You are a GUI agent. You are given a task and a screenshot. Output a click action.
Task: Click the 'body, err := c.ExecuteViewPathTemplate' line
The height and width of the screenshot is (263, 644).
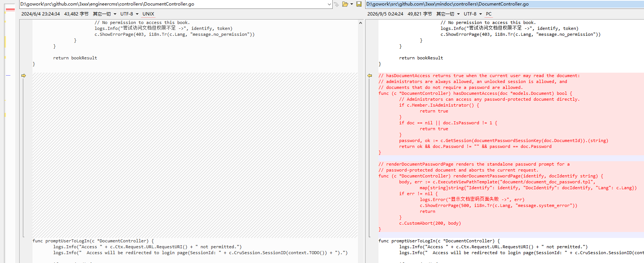[x=497, y=182]
